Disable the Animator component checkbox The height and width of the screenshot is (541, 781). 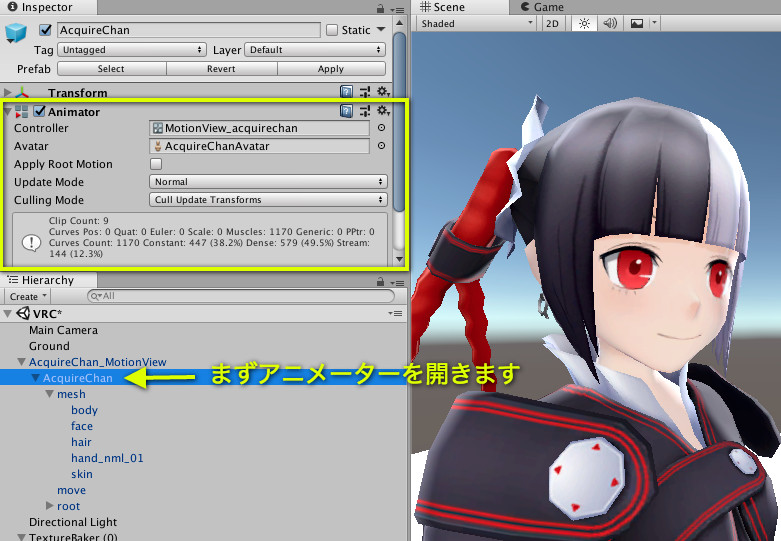39,111
